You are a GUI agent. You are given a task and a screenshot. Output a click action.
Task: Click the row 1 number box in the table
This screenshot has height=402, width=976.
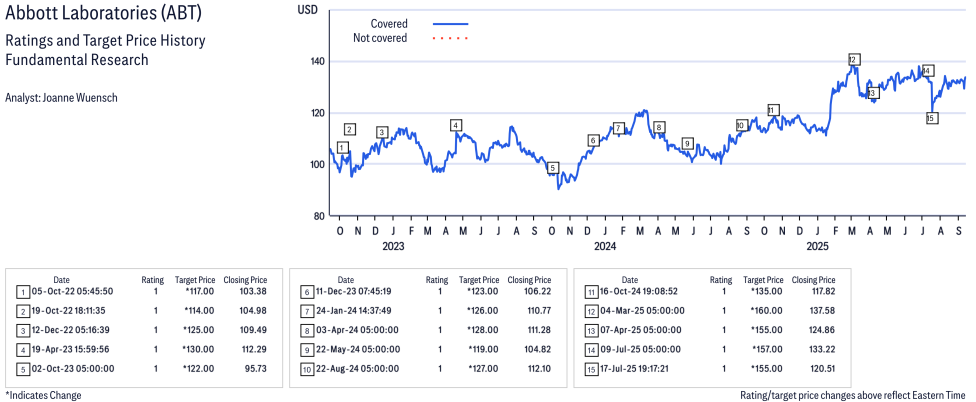[x=23, y=292]
